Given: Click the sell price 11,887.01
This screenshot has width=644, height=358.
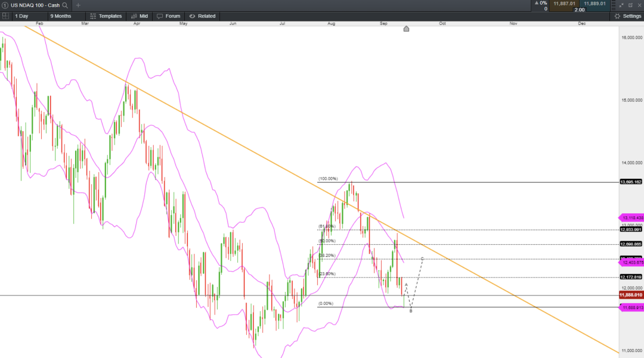Looking at the screenshot, I should 564,4.
